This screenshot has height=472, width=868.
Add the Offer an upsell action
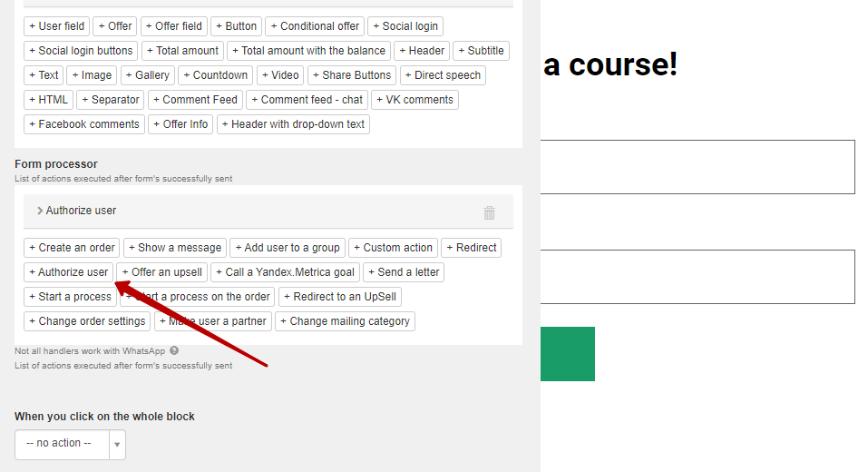162,272
